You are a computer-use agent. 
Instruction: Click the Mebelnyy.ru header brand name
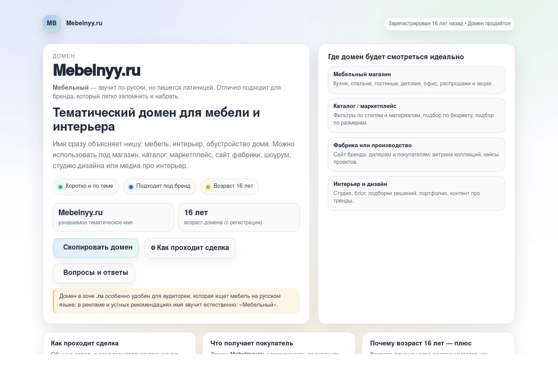[x=84, y=24]
